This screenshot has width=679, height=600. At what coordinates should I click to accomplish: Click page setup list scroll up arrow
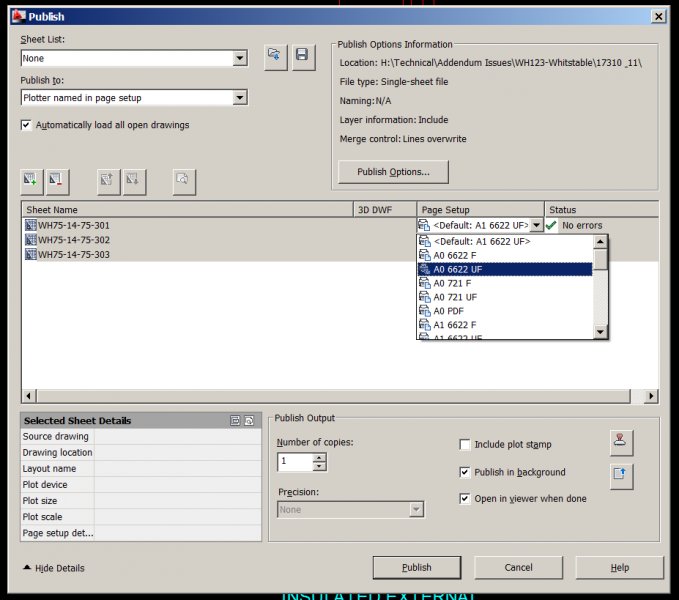600,242
